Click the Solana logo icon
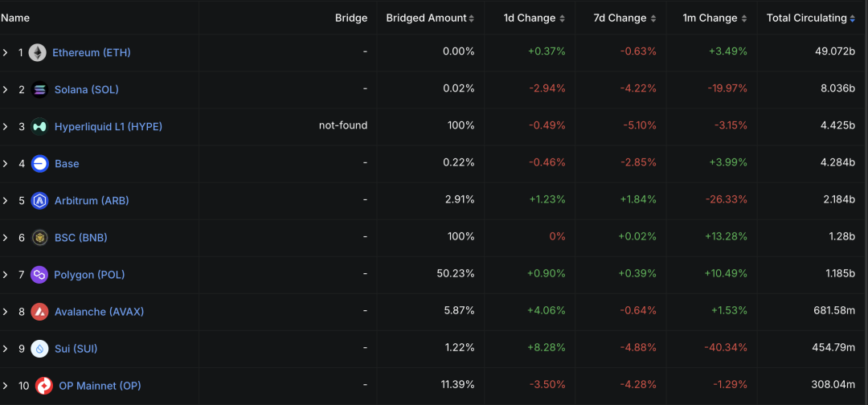Image resolution: width=868 pixels, height=405 pixels. pos(39,90)
